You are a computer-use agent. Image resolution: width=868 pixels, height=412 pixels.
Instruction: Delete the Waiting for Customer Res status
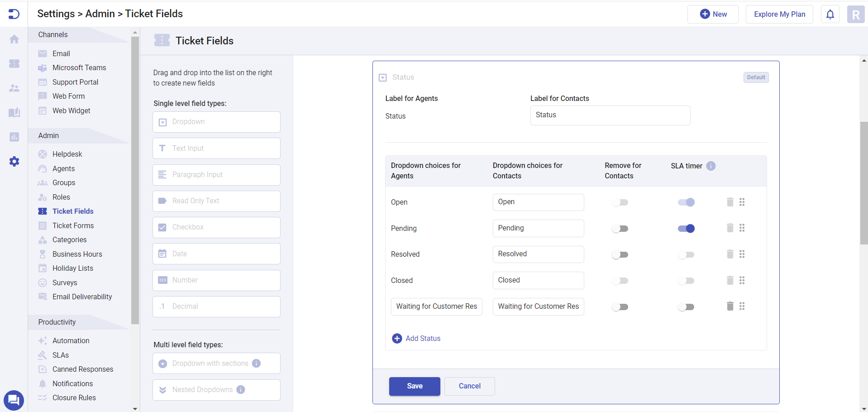(x=730, y=307)
